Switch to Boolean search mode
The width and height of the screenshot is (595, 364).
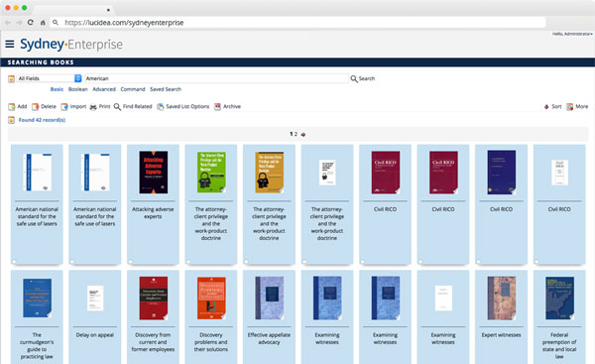coord(77,89)
